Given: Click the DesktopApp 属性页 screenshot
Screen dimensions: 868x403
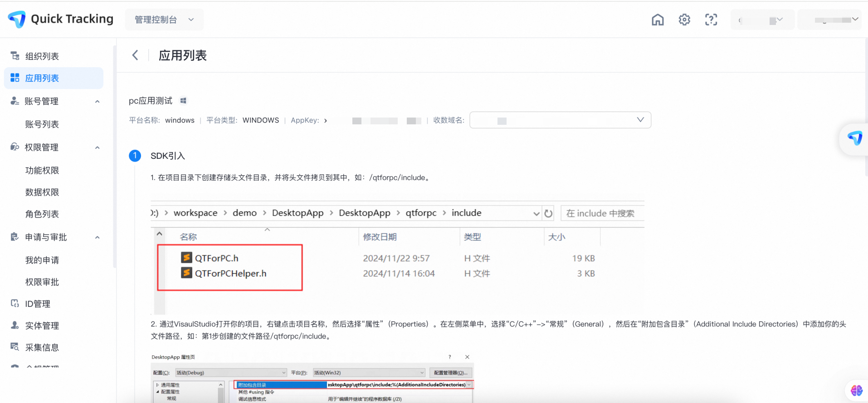Looking at the screenshot, I should (x=312, y=378).
